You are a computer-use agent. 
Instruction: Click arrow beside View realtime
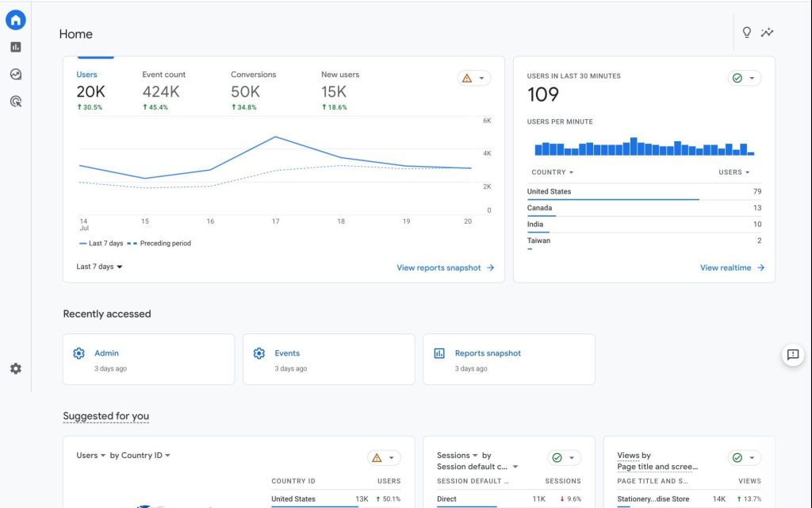[760, 268]
